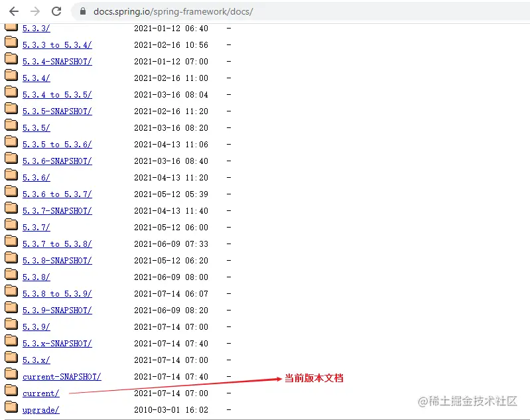
Task: Open the 5.3.6 to 5.3.7/ link
Action: (x=57, y=194)
